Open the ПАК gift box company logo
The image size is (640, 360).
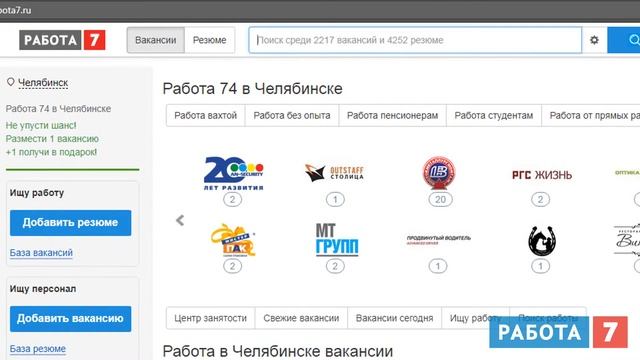coord(233,240)
